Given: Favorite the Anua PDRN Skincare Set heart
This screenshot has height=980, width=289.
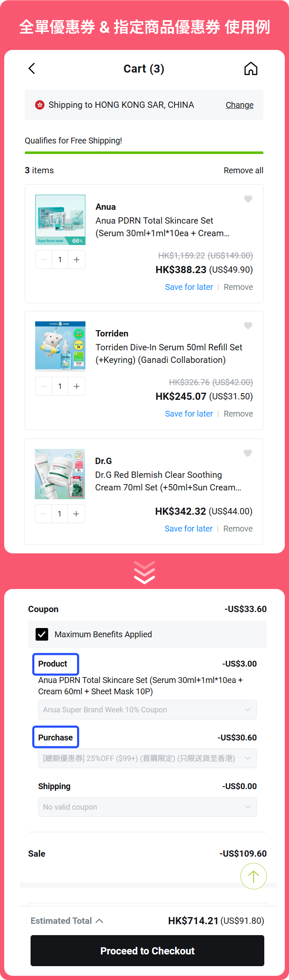Looking at the screenshot, I should [248, 199].
